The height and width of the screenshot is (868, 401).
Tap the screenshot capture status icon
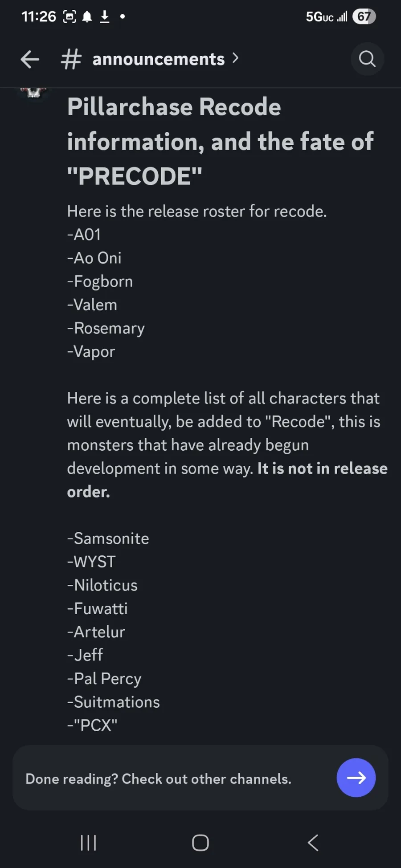[70, 17]
